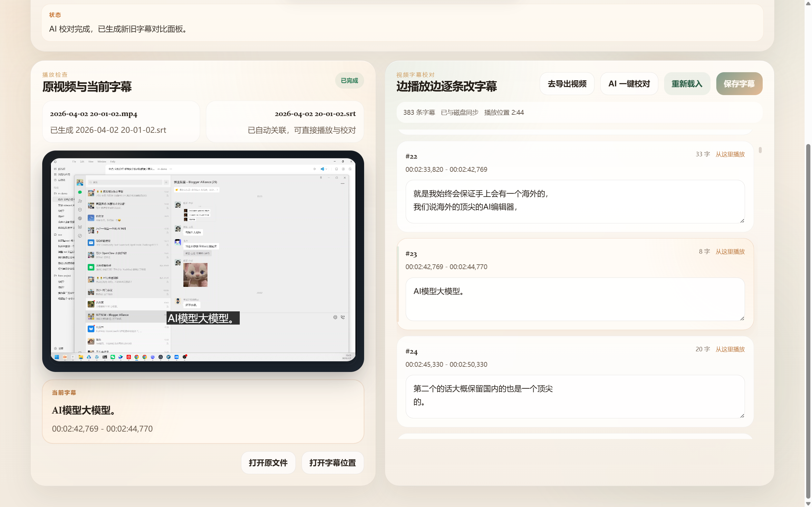The height and width of the screenshot is (507, 812).
Task: Open the View menu of the video player
Action: (91, 161)
